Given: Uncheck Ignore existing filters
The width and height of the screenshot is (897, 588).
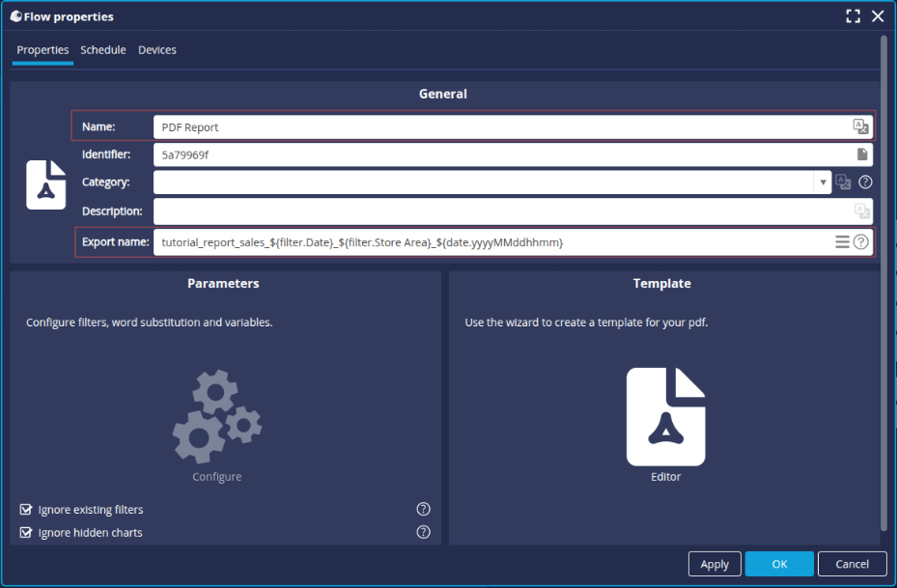Looking at the screenshot, I should click(x=24, y=509).
